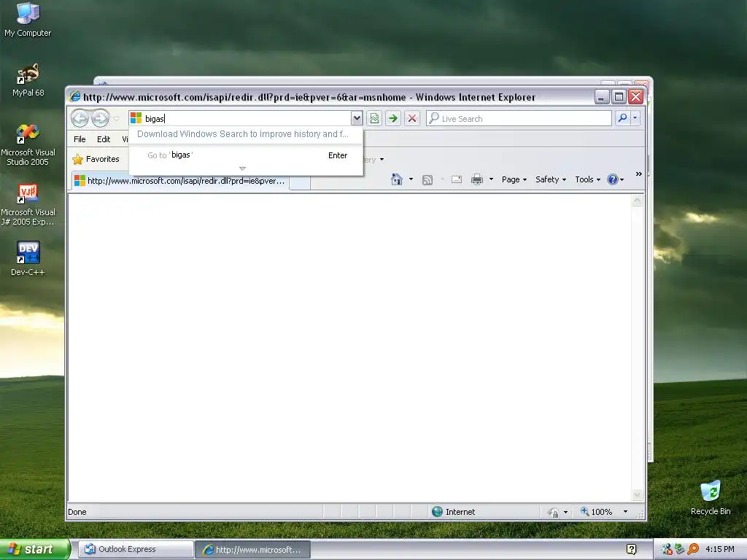
Task: Click the red X Stop button
Action: 412,119
